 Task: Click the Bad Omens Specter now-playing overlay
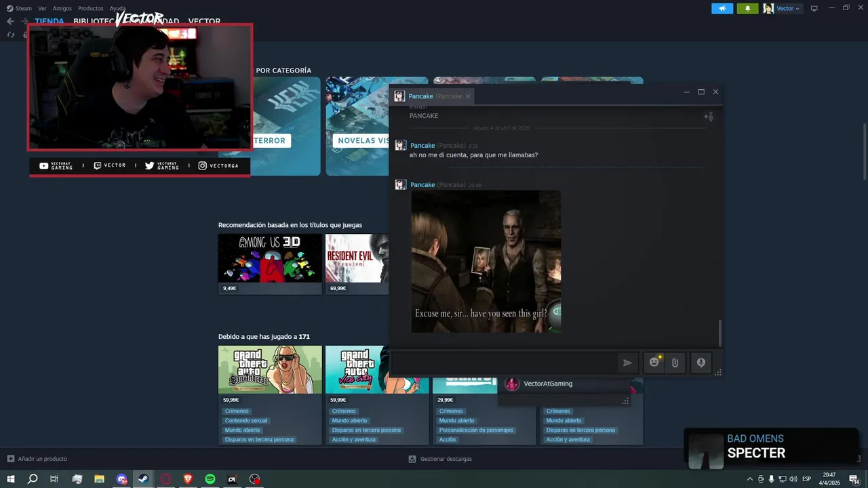tap(771, 447)
